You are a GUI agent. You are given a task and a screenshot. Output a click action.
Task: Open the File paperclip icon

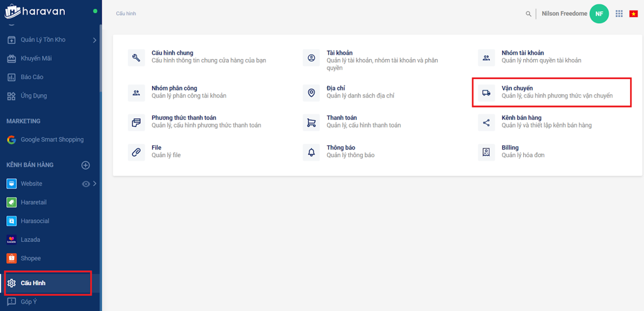click(136, 153)
